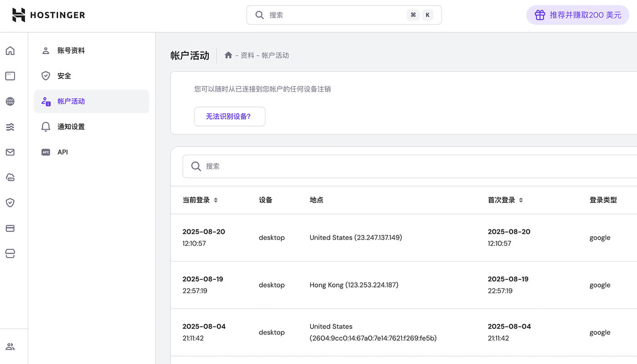The height and width of the screenshot is (364, 637).
Task: Click desktop cell in 2025-08-19 row
Action: 272,285
